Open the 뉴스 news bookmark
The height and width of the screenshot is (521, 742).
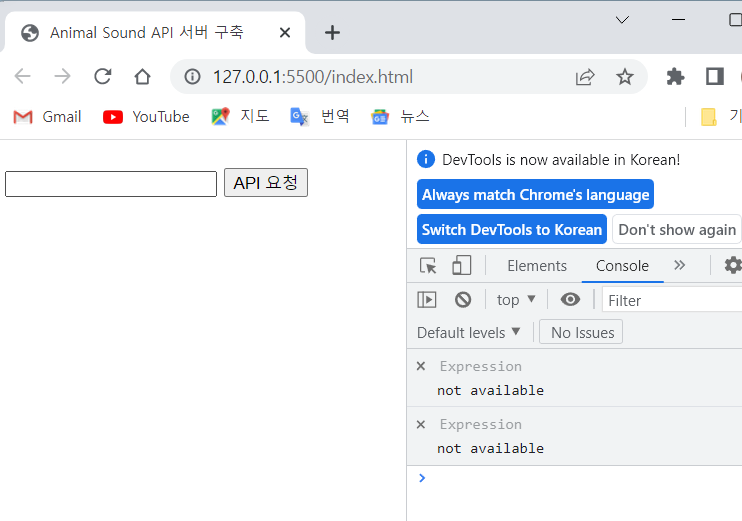pos(400,116)
